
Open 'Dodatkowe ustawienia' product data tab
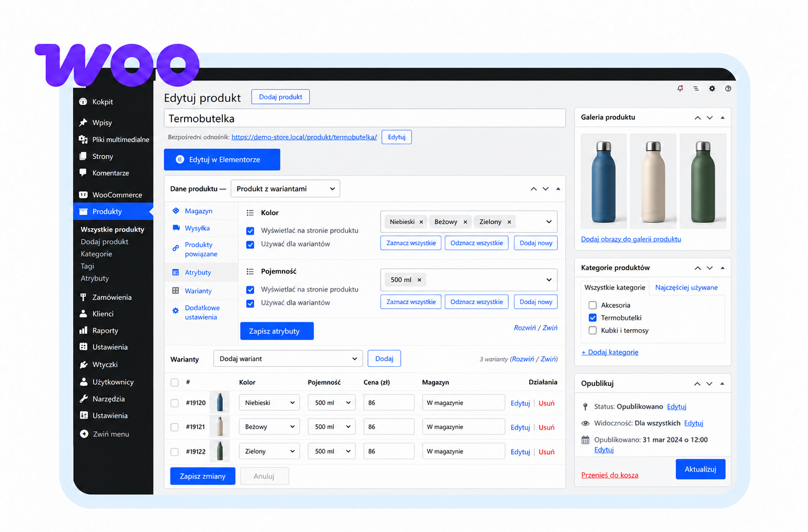click(202, 313)
